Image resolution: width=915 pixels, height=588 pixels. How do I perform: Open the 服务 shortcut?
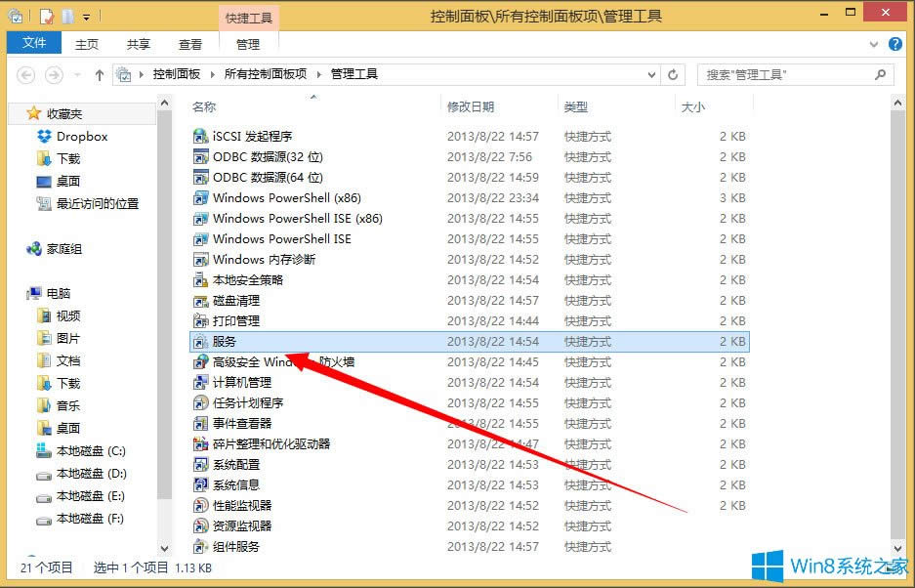tap(223, 341)
